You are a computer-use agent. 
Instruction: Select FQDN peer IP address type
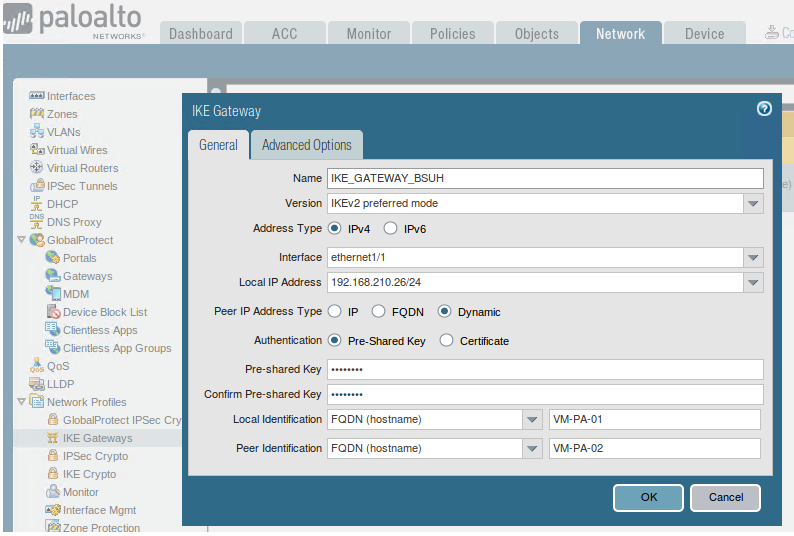[378, 312]
